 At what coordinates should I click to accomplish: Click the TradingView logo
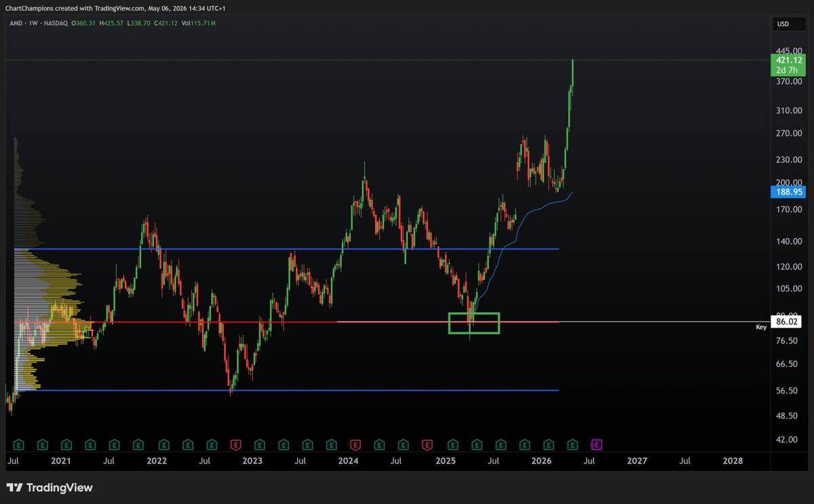(49, 488)
